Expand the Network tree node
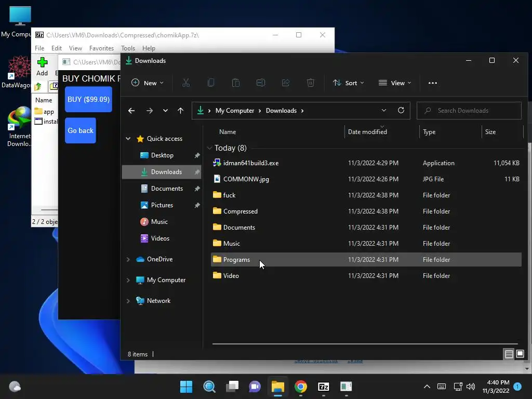Viewport: 532px width, 399px height. [x=128, y=301]
